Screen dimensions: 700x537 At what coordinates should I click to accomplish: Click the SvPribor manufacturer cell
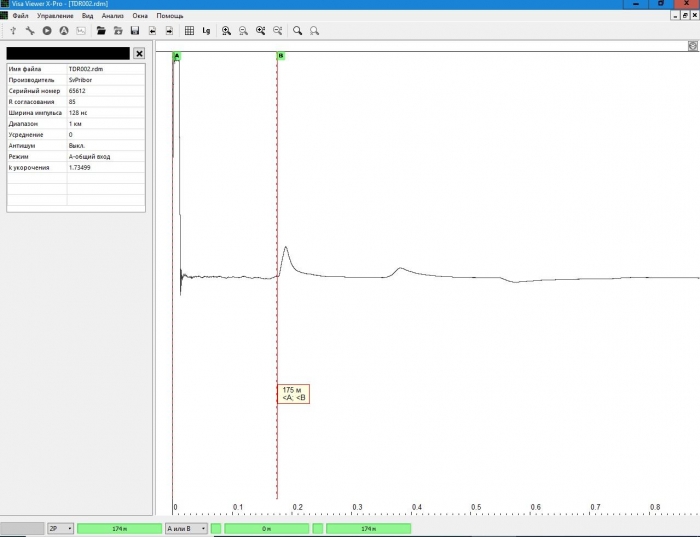point(106,80)
